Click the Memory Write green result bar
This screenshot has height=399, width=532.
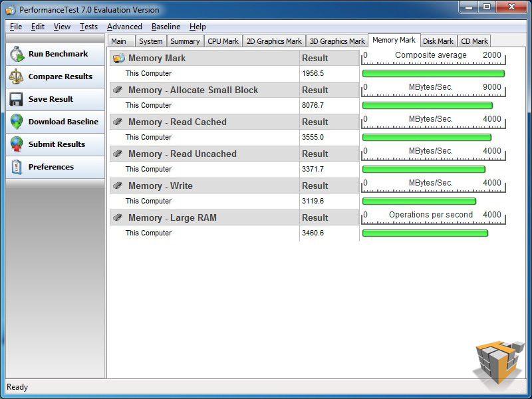tap(420, 201)
